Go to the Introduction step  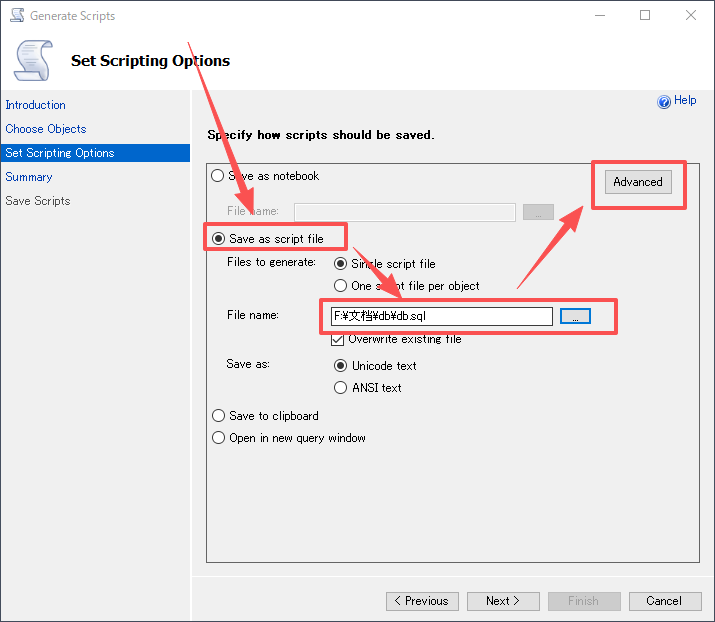[x=36, y=105]
